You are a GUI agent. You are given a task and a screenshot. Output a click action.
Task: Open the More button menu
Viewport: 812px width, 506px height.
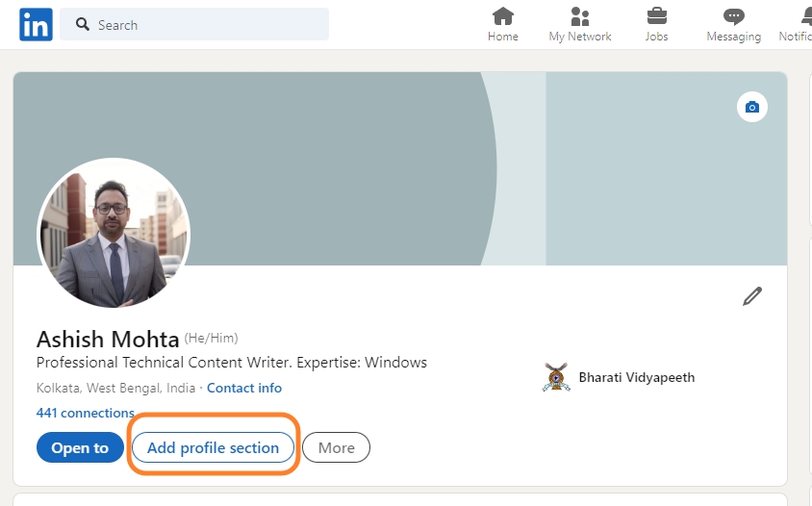click(x=336, y=447)
